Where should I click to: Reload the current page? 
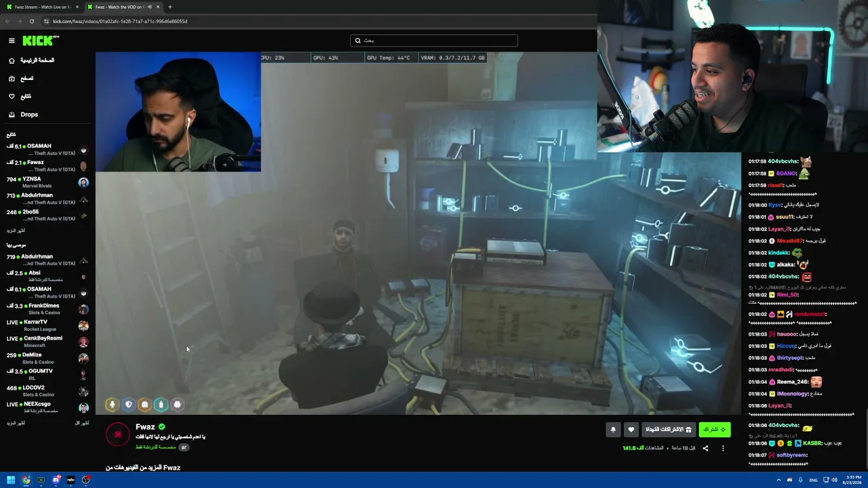click(31, 21)
